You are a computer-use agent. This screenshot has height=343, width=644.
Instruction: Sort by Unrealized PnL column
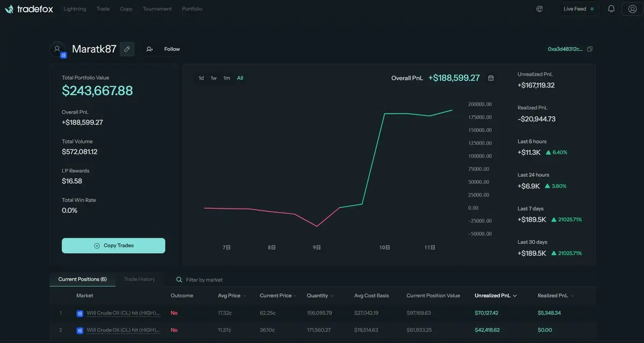pos(496,296)
